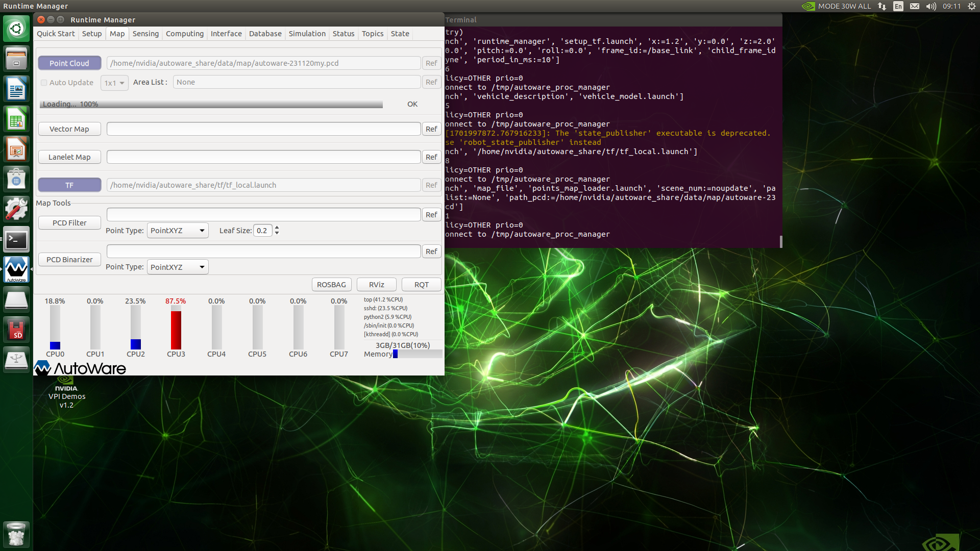This screenshot has width=980, height=551.
Task: Open Terminal icon in the launcher
Action: (x=16, y=240)
